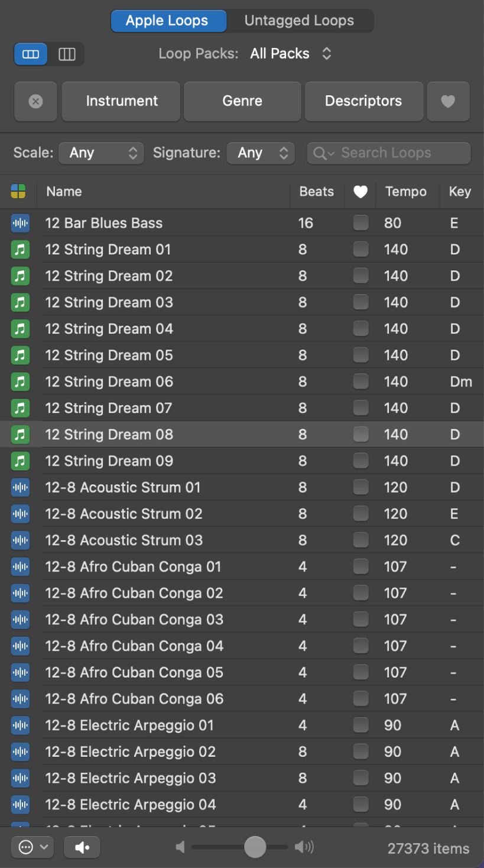Click the Search Loops field
This screenshot has width=484, height=868.
[389, 153]
